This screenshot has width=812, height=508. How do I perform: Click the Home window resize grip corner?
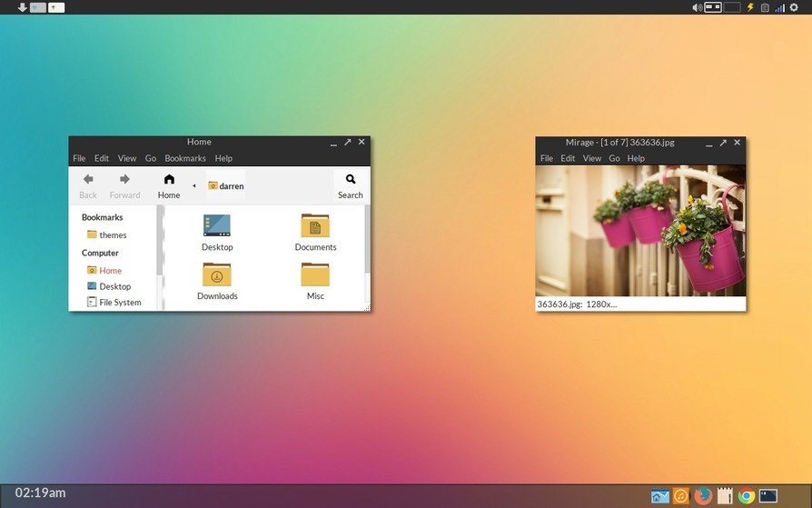(367, 308)
